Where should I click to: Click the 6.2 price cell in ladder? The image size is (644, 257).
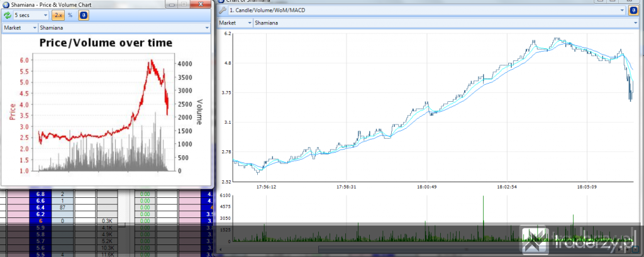tap(40, 214)
